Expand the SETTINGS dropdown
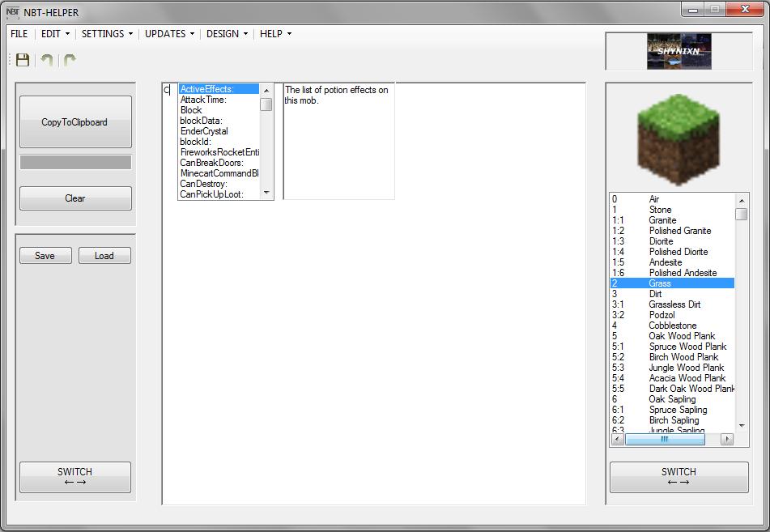The width and height of the screenshot is (770, 532). point(106,34)
